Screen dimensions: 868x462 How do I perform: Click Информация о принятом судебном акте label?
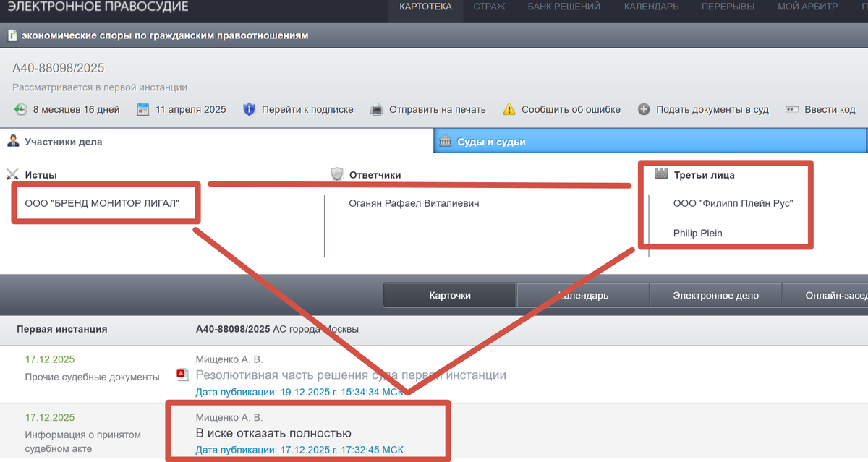(x=82, y=442)
